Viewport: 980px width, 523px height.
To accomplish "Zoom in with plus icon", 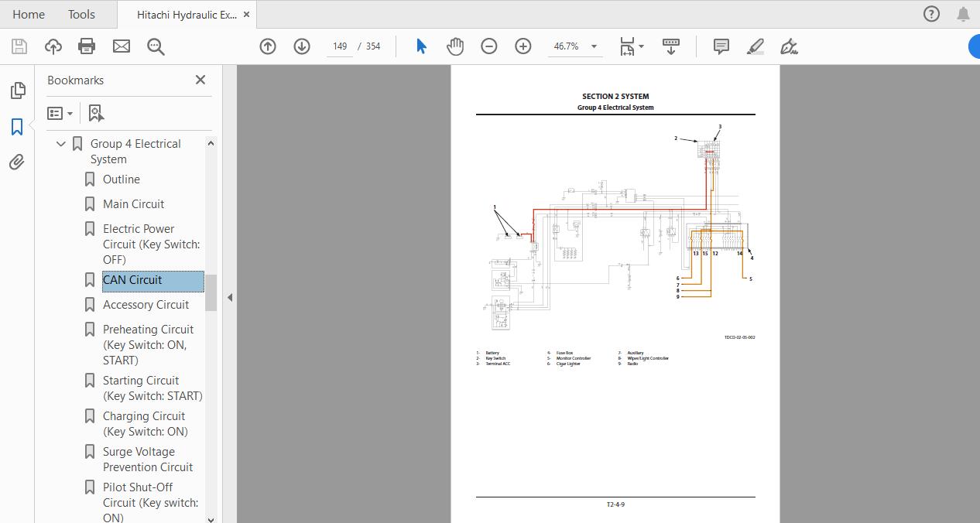I will click(x=523, y=46).
